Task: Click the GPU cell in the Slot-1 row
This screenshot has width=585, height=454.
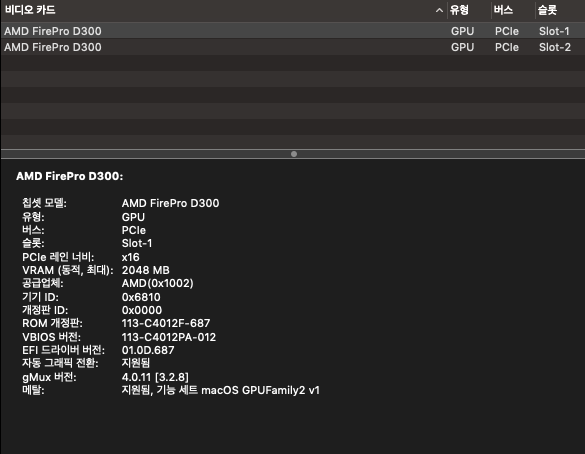Action: click(463, 31)
